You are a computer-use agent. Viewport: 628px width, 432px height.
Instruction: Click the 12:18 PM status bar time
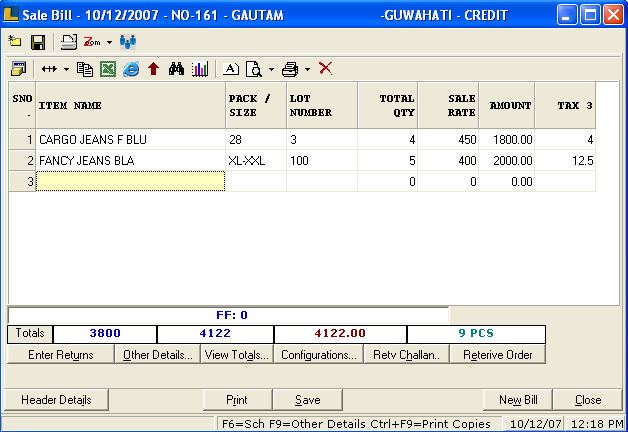596,424
